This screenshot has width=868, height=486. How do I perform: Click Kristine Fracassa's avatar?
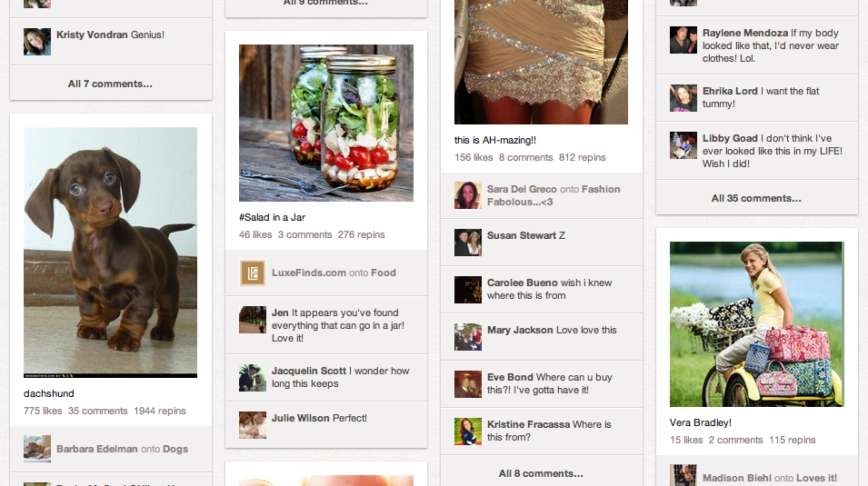pyautogui.click(x=468, y=431)
